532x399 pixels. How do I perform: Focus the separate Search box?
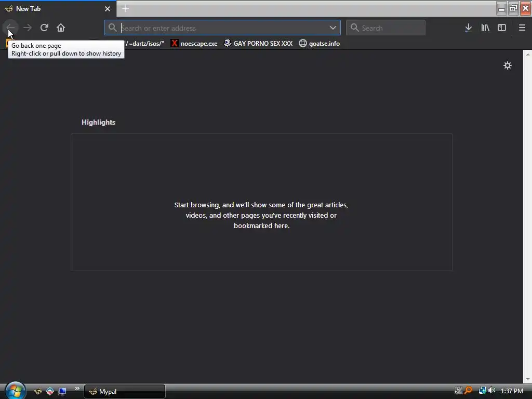pos(385,28)
